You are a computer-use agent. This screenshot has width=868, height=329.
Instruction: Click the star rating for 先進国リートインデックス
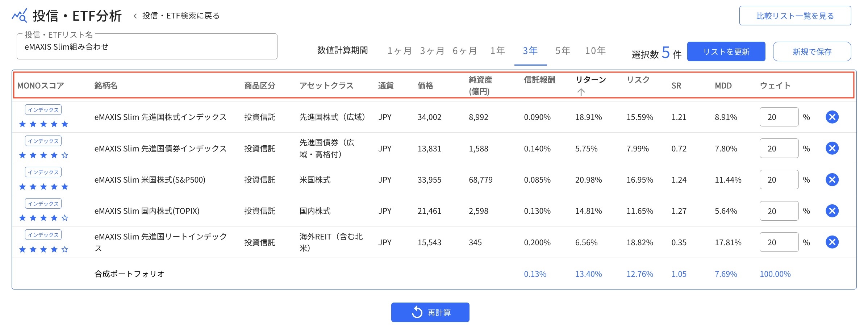(43, 249)
